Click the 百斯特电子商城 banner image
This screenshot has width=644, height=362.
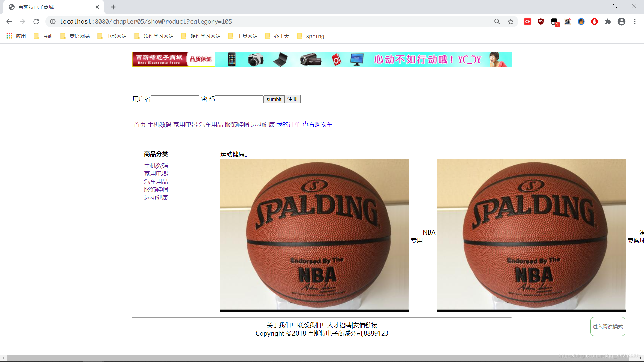(322, 59)
